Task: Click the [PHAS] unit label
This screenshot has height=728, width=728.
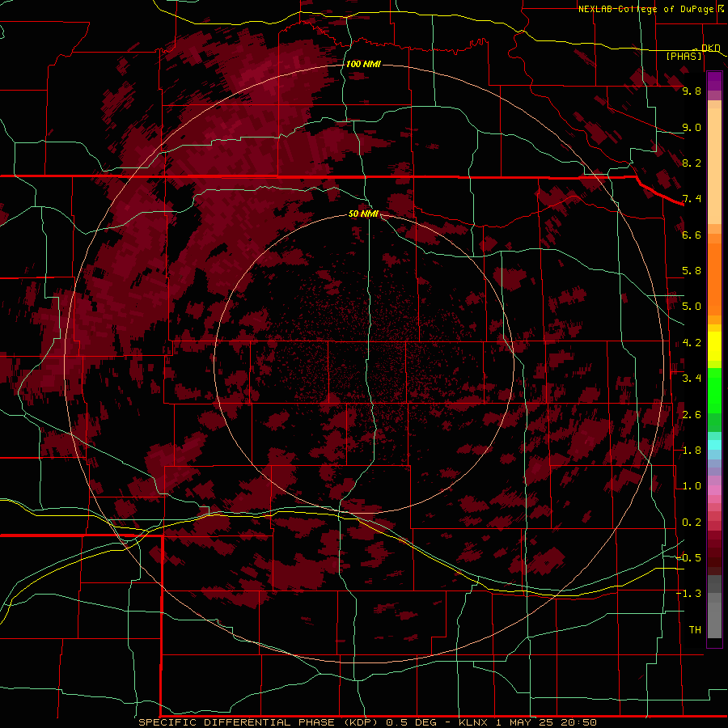Action: coord(684,56)
